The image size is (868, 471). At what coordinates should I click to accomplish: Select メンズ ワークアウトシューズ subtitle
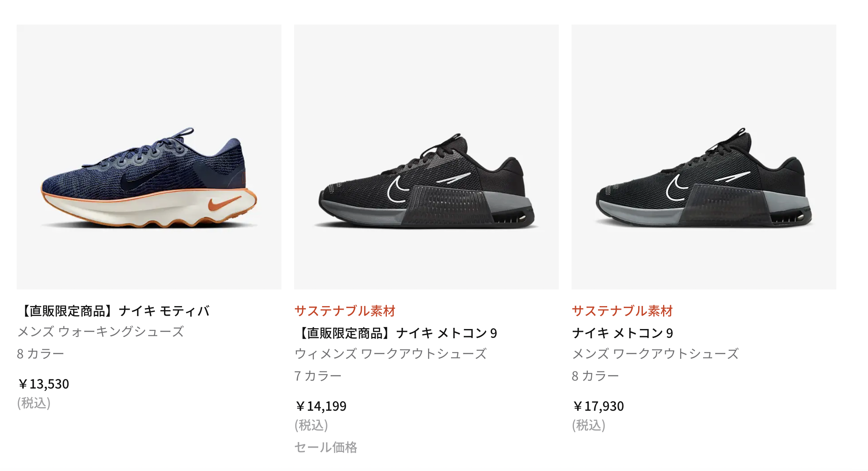tap(656, 354)
